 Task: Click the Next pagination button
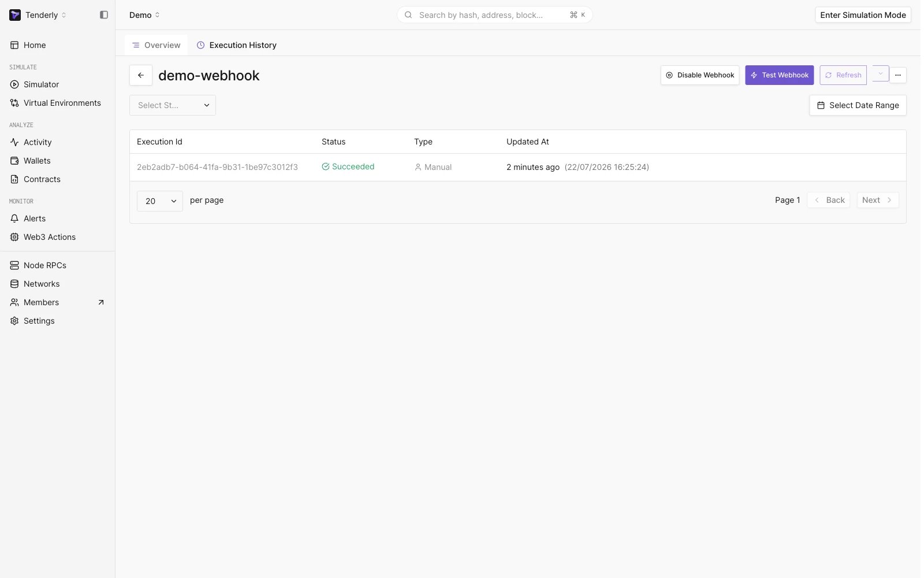(x=878, y=200)
